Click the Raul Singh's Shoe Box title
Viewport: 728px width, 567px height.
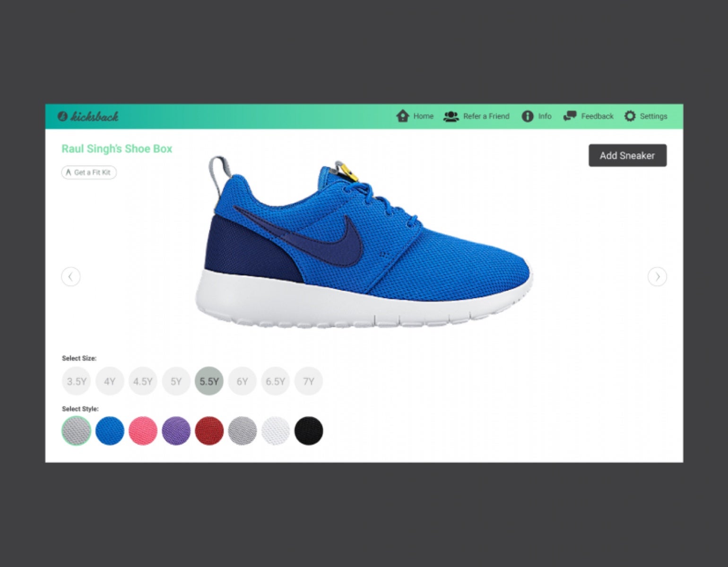tap(117, 149)
